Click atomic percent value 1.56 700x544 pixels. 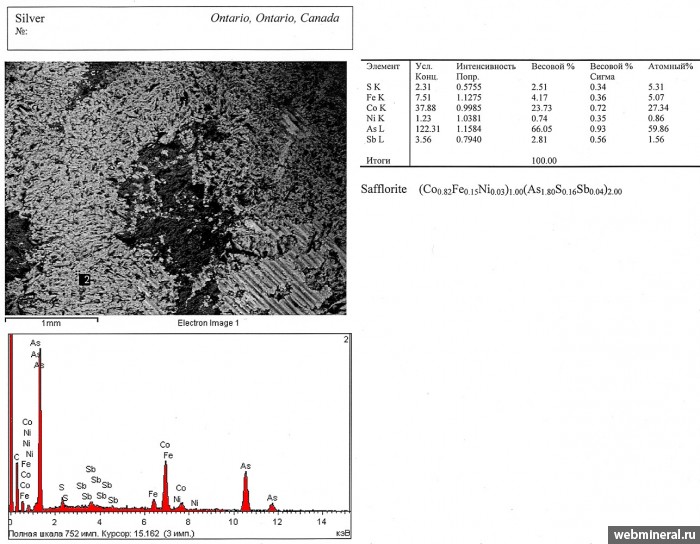(656, 139)
